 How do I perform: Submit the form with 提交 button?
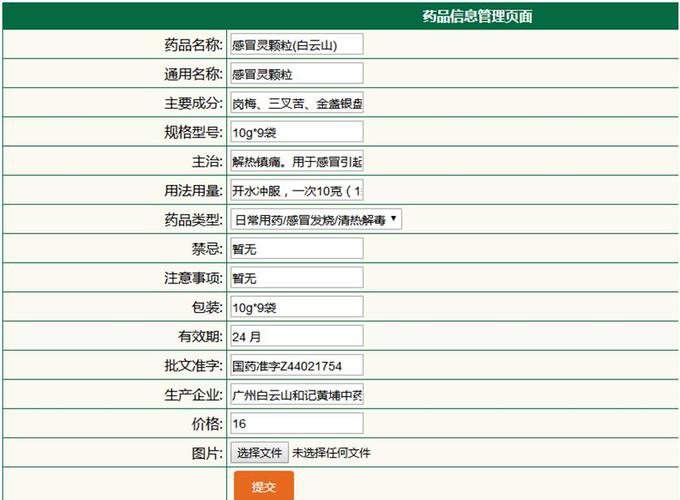click(x=264, y=486)
